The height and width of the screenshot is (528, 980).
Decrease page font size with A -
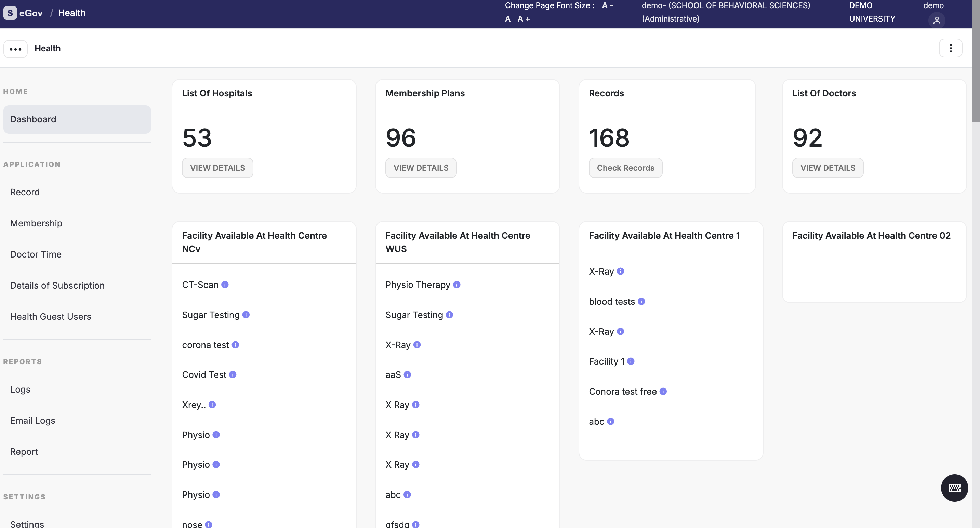point(608,6)
